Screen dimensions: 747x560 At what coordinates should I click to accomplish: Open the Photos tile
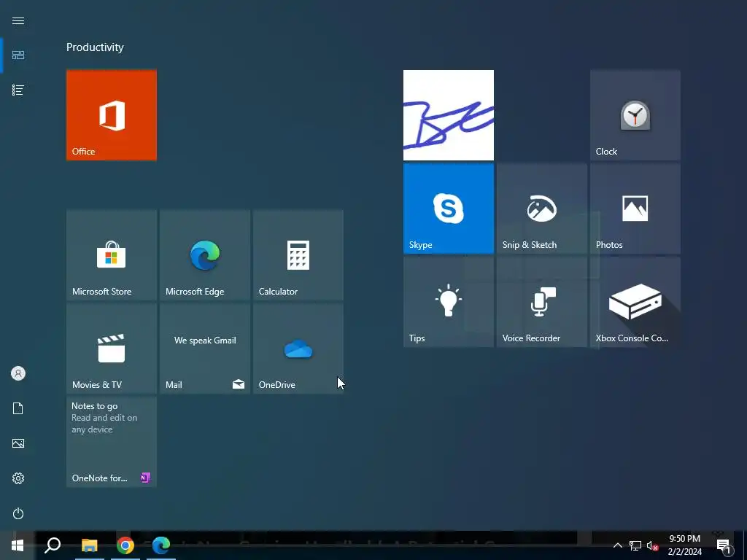coord(635,209)
